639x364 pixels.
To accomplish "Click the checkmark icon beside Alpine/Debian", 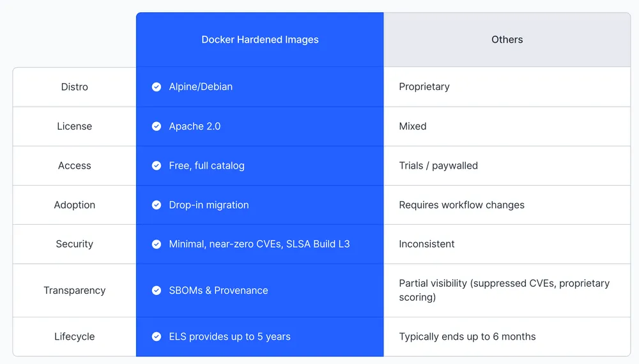I will pyautogui.click(x=157, y=87).
